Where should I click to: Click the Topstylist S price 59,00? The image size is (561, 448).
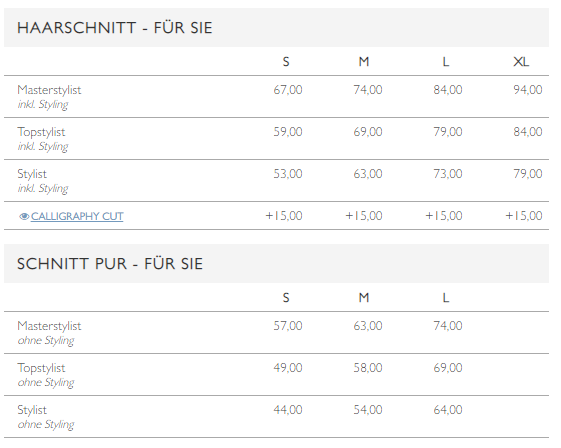[288, 132]
